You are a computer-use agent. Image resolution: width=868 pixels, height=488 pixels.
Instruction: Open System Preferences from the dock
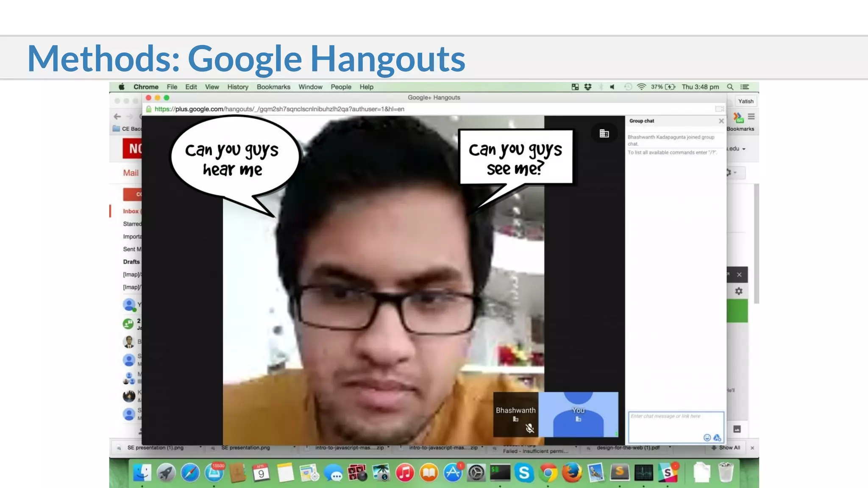pos(476,473)
